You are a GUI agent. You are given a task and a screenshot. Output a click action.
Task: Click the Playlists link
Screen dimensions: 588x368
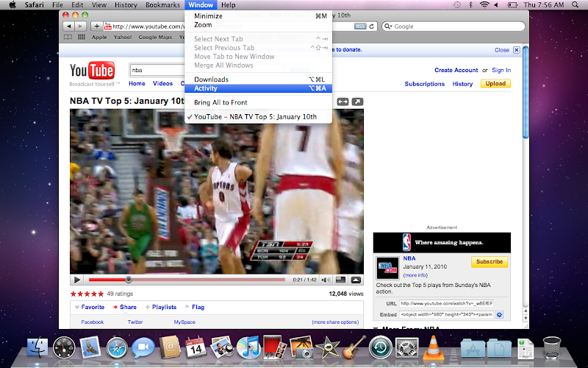(164, 307)
